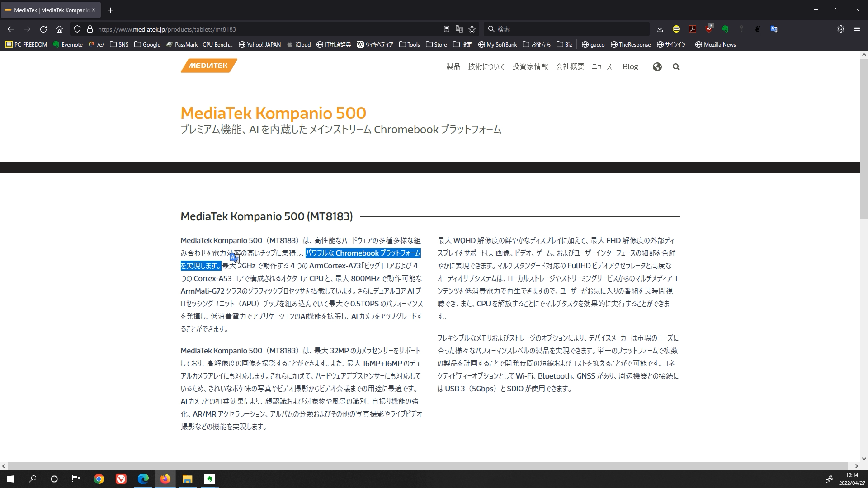868x488 pixels.
Task: Bookmark this page with star icon
Action: [472, 29]
